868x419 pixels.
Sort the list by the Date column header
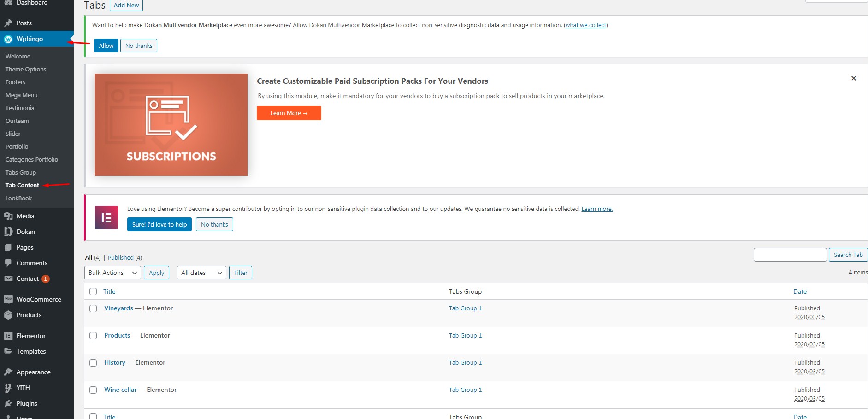pyautogui.click(x=800, y=291)
